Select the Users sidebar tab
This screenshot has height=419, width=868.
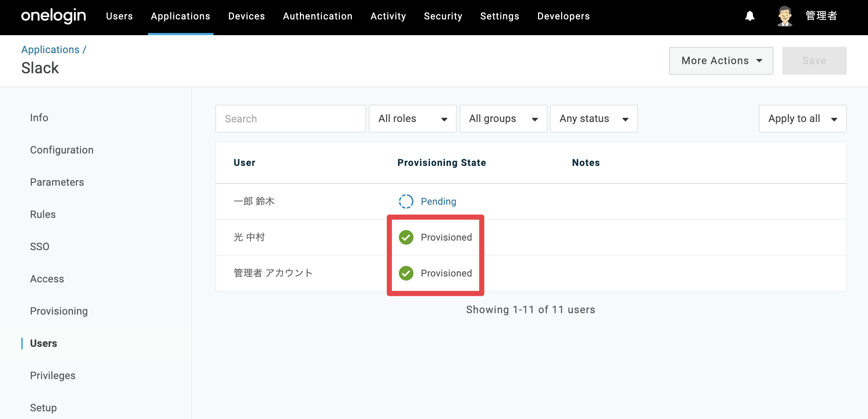point(44,343)
